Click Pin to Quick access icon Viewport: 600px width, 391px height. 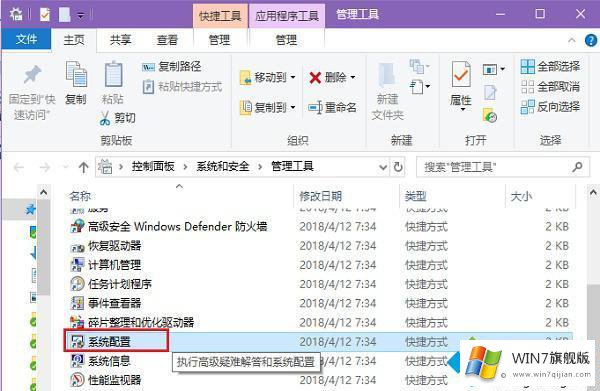(32, 75)
